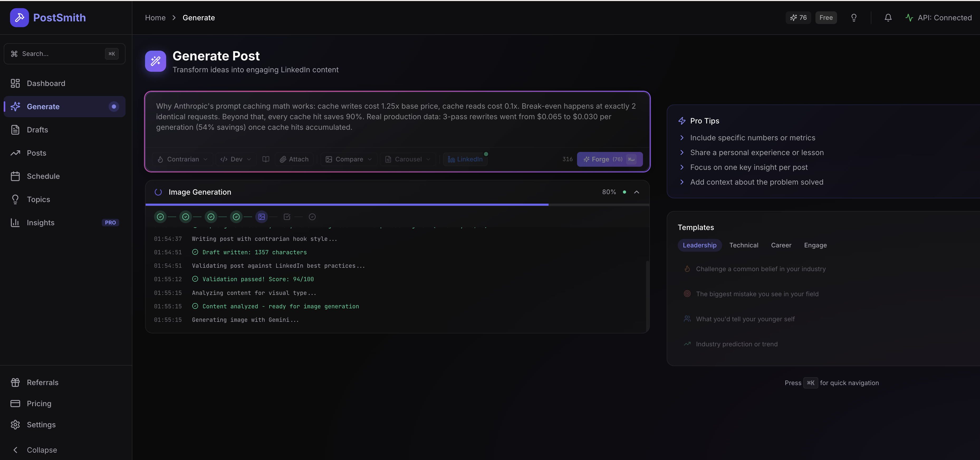980x460 pixels.
Task: Collapse the Image Generation panel chevron
Action: 636,192
